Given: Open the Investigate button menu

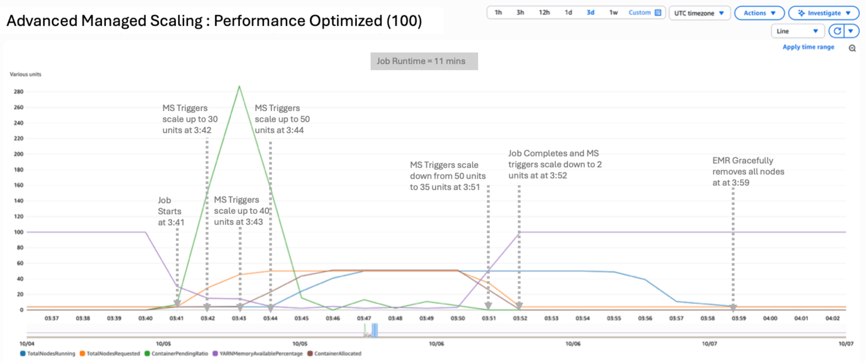Looking at the screenshot, I should coord(824,13).
